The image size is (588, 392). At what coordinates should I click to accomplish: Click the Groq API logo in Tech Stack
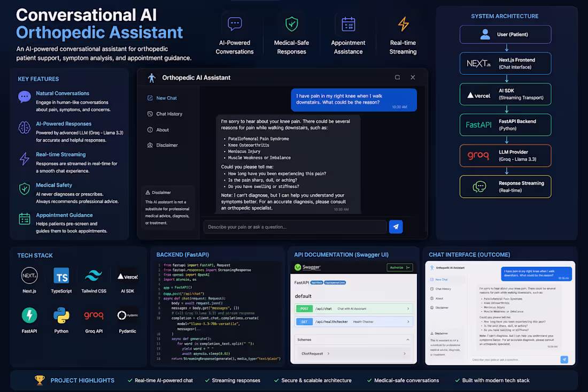pyautogui.click(x=94, y=315)
